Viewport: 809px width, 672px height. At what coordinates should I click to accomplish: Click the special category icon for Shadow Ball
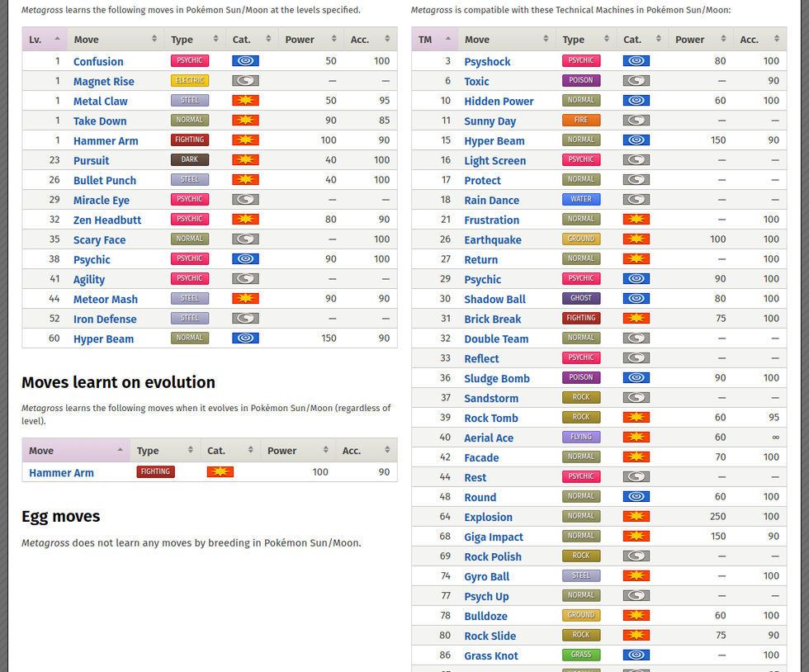[x=636, y=299]
